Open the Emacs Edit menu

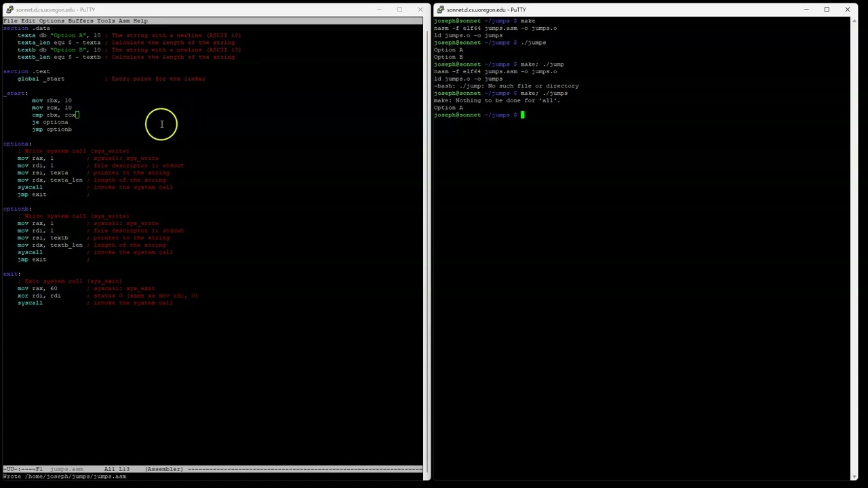[x=28, y=21]
